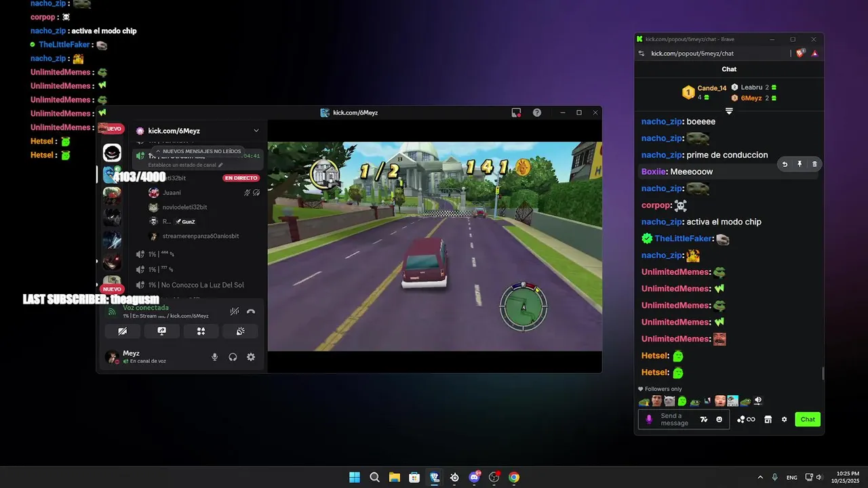Click the share screen button in Discord
Screen dimensions: 868x488
[x=161, y=331]
